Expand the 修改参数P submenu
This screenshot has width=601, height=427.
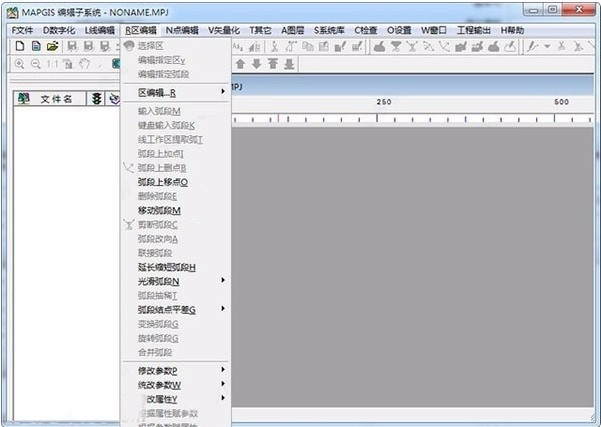[176, 371]
